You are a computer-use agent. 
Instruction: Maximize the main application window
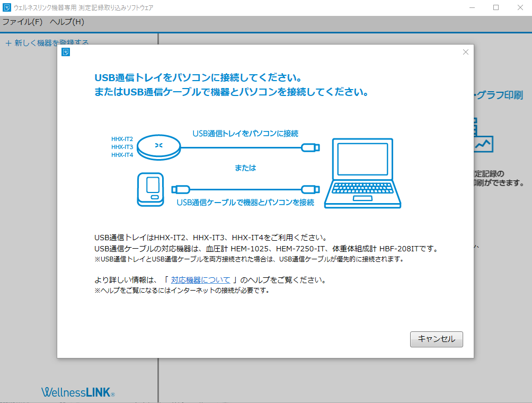point(495,7)
